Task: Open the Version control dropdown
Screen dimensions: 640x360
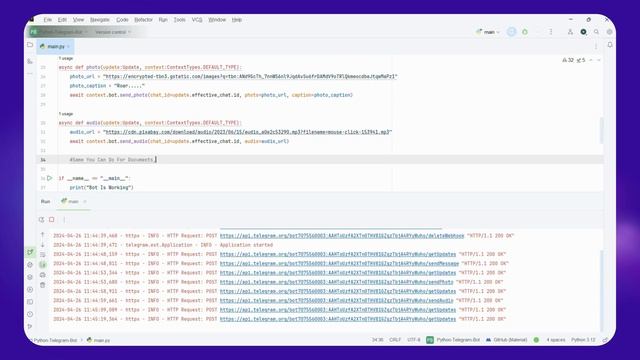Action: tap(113, 32)
